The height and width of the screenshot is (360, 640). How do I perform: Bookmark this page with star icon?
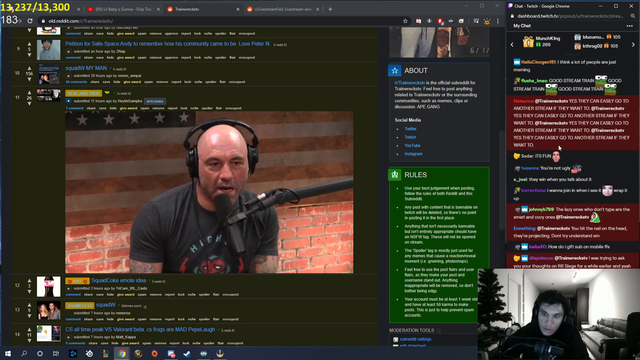coord(405,21)
